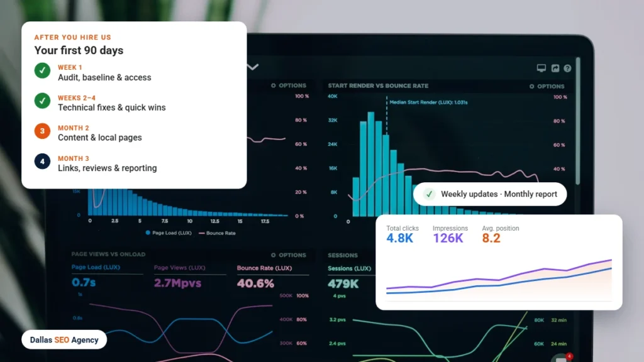This screenshot has height=362, width=644.
Task: Click the 40.6% bounce rate value
Action: pyautogui.click(x=255, y=283)
